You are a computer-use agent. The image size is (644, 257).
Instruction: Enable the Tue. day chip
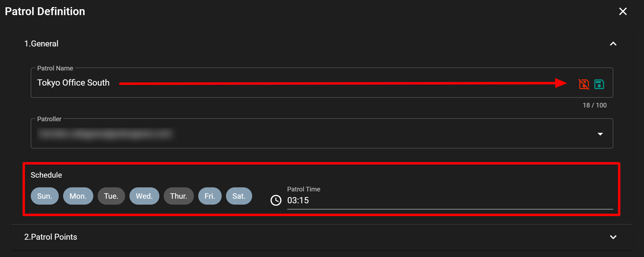pos(111,196)
